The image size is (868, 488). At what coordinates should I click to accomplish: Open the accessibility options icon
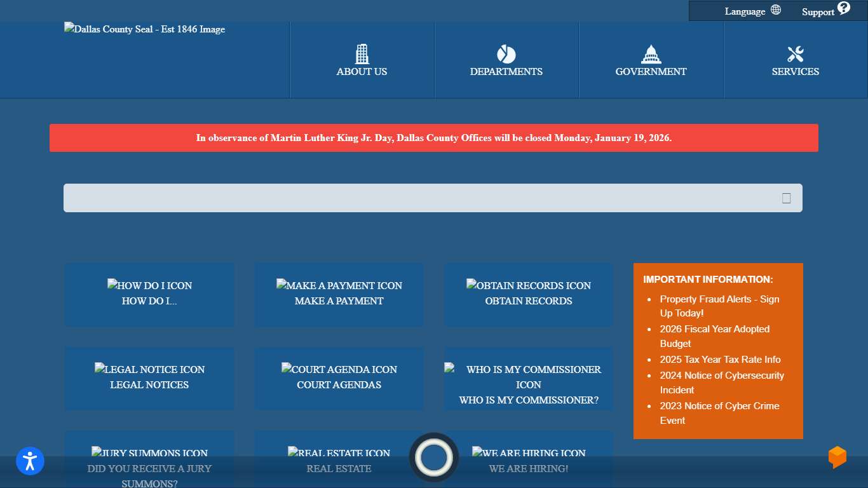[30, 461]
